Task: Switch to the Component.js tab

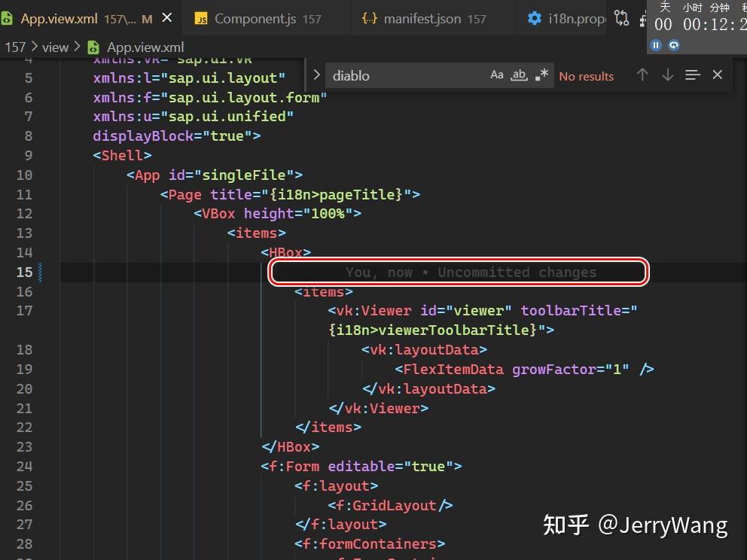Action: coord(267,19)
